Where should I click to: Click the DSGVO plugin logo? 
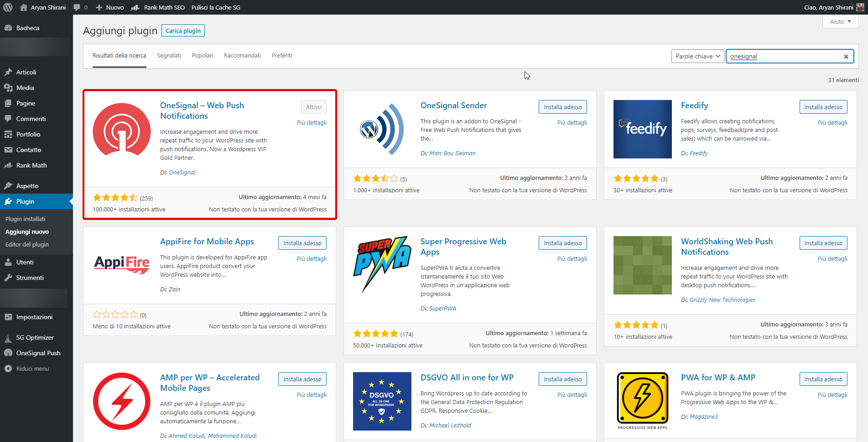tap(382, 401)
